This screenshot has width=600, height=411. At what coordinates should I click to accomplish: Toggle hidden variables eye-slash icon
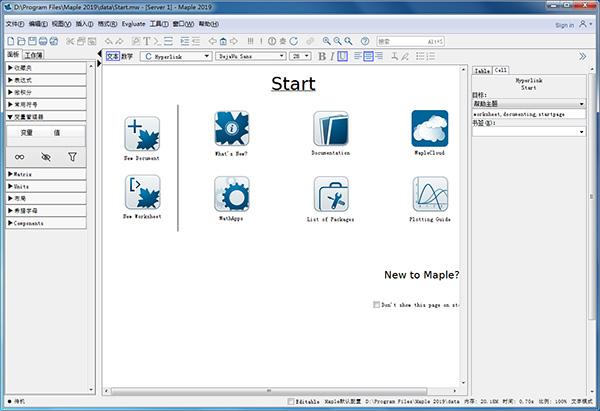pos(46,157)
